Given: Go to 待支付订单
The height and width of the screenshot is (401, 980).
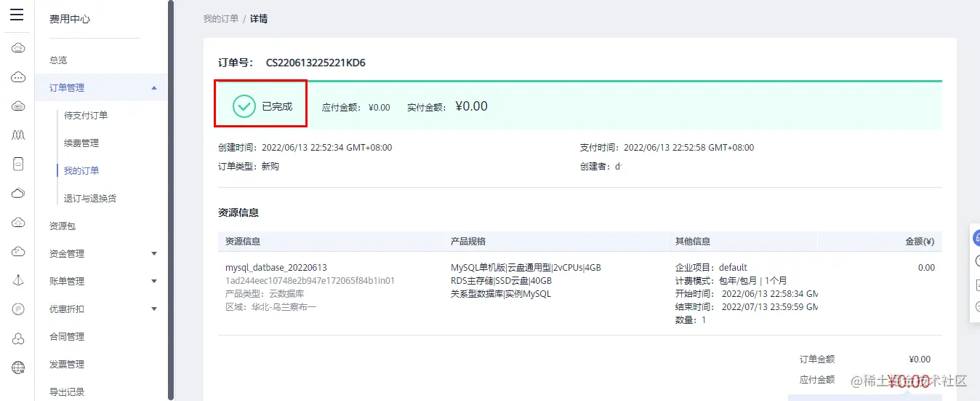Looking at the screenshot, I should (x=86, y=116).
